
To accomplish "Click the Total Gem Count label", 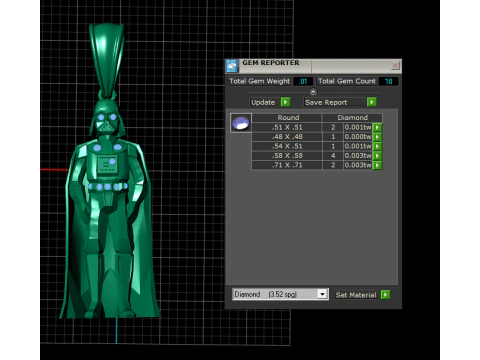I will point(347,81).
